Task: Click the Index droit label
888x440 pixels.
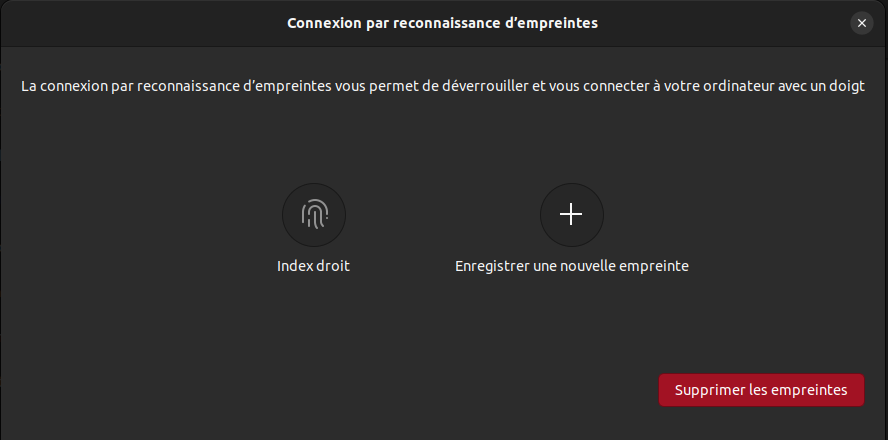Action: [314, 266]
